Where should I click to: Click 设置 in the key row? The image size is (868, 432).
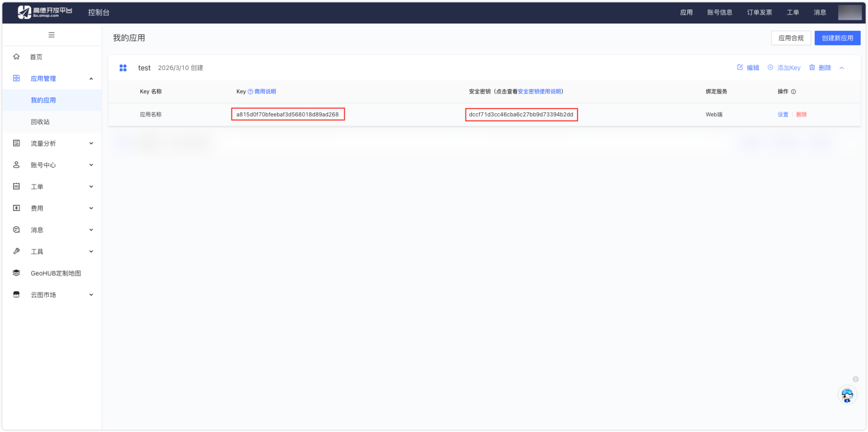(x=783, y=115)
